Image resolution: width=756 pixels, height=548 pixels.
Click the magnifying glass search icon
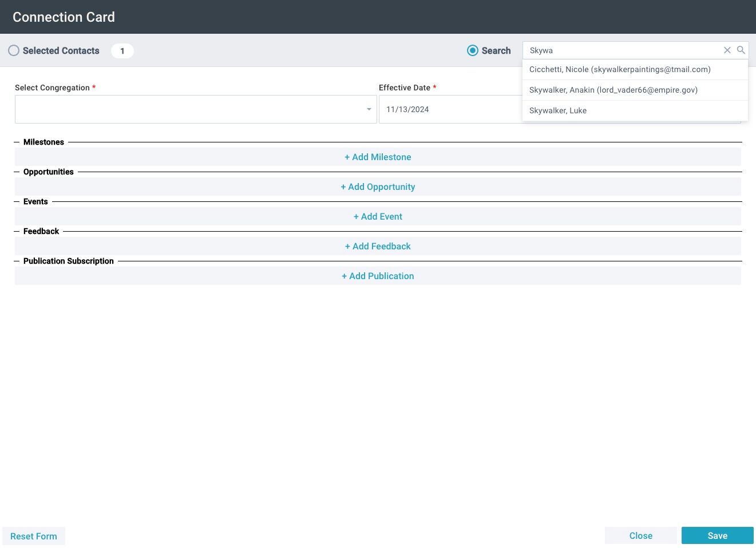tap(741, 50)
